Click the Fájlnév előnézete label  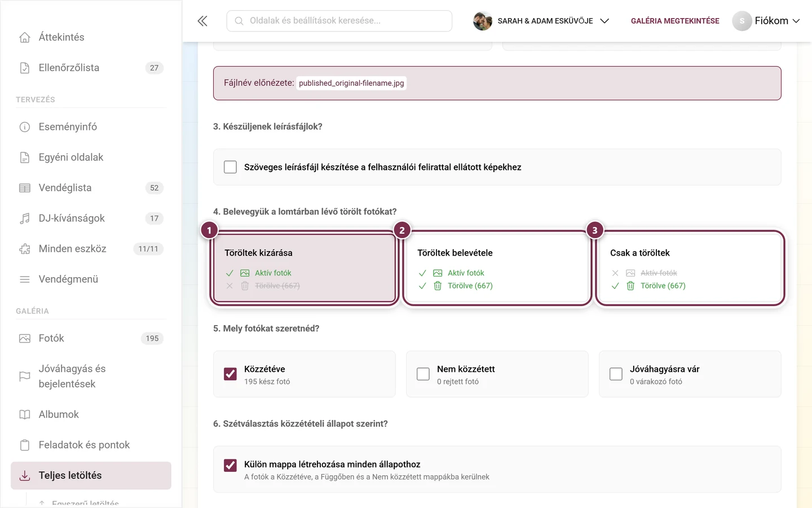tap(259, 83)
